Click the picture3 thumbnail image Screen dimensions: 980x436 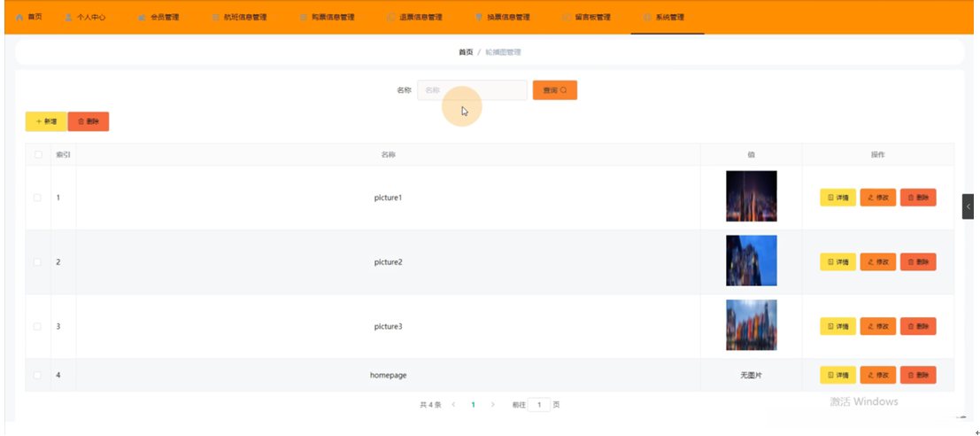[752, 325]
